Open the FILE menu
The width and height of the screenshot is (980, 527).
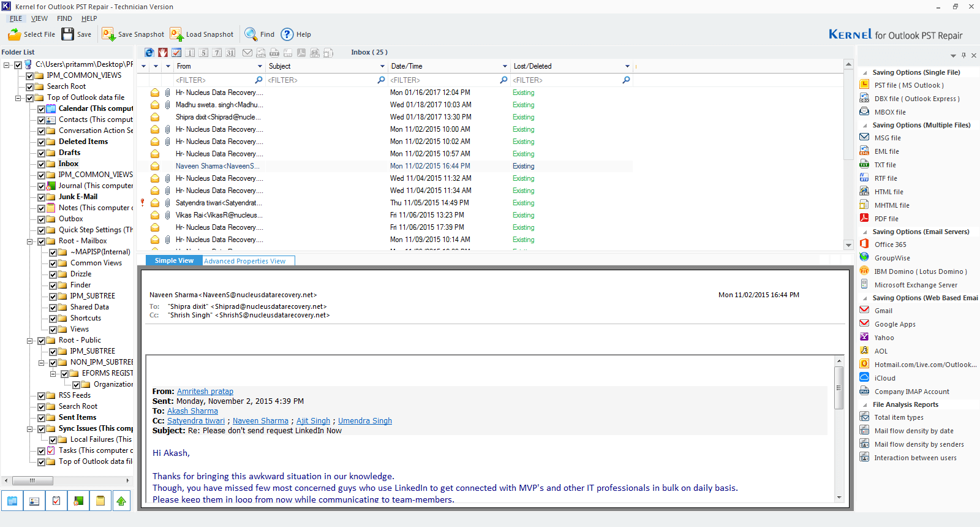pos(16,18)
